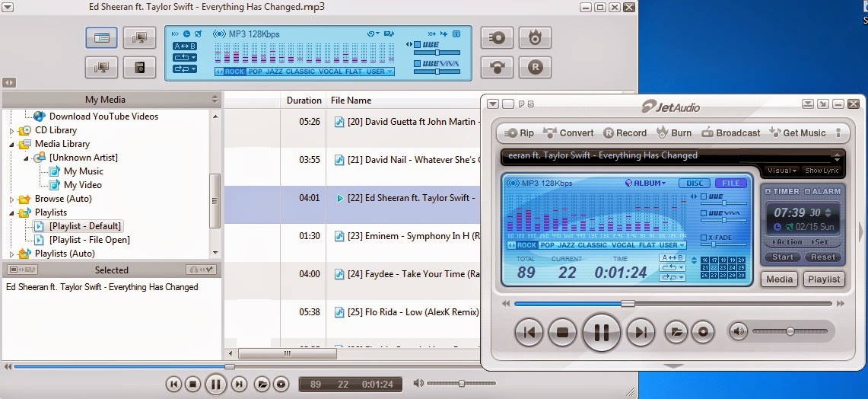Image resolution: width=868 pixels, height=399 pixels.
Task: Click the Show Lyric button
Action: pos(822,171)
